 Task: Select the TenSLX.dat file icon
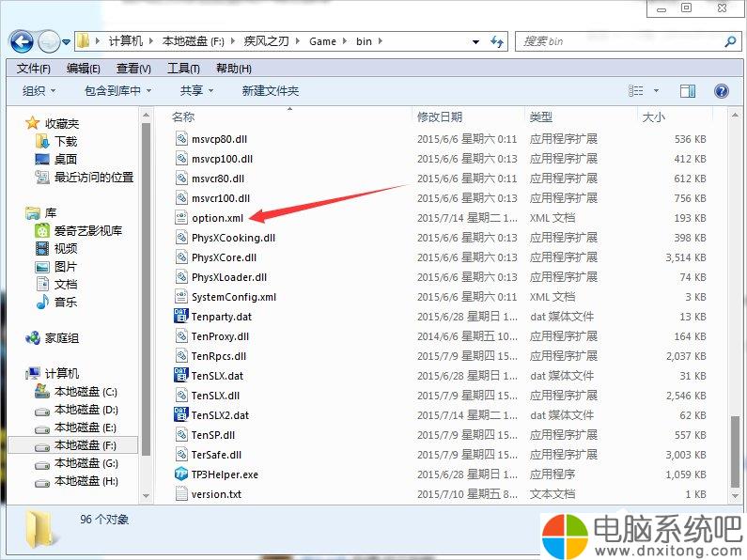pyautogui.click(x=181, y=375)
